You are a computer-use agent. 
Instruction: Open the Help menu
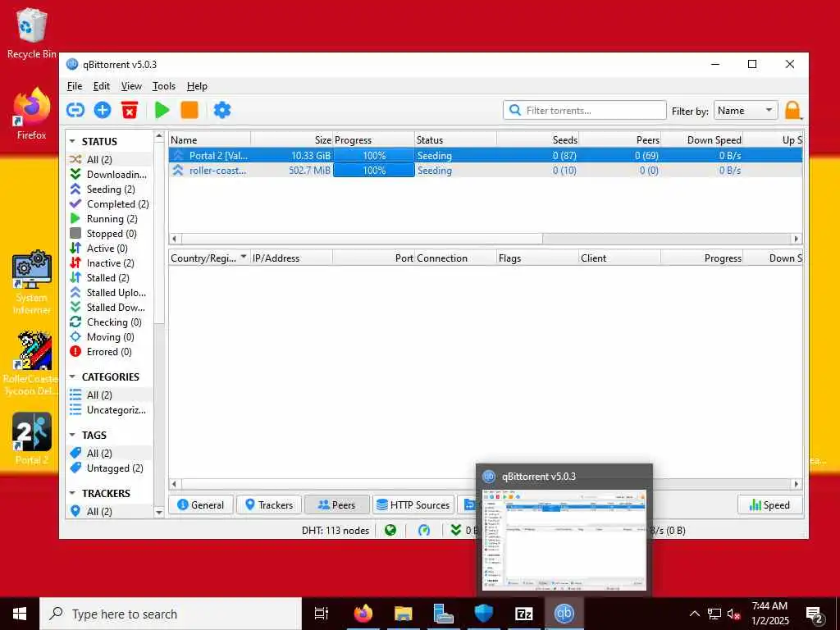click(x=197, y=85)
